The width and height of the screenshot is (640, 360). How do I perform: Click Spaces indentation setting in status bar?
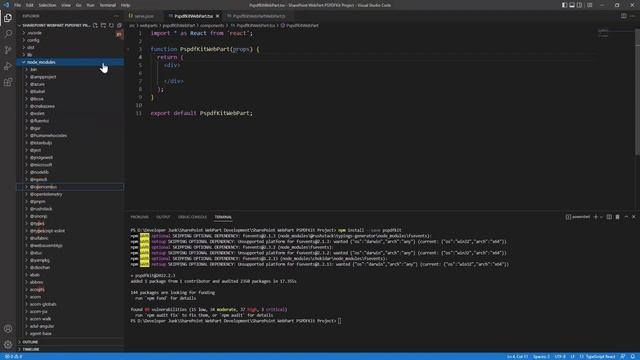pos(541,356)
